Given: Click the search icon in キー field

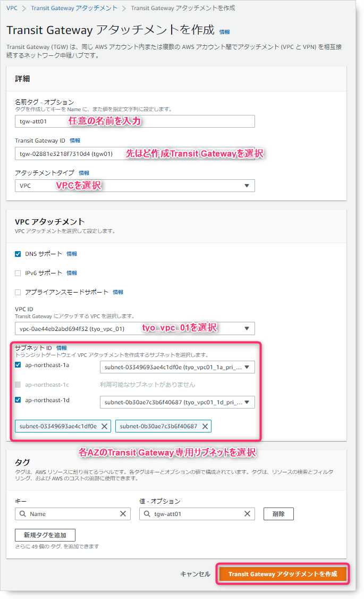Looking at the screenshot, I should pos(23,514).
